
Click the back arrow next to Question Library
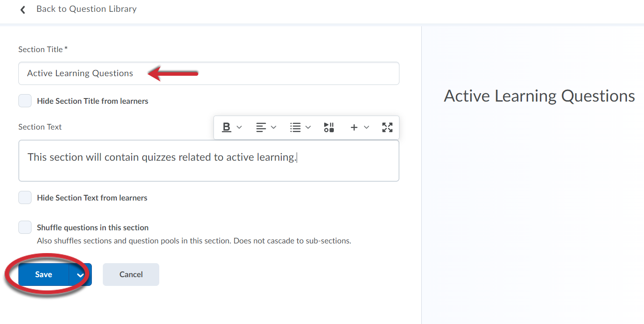22,9
